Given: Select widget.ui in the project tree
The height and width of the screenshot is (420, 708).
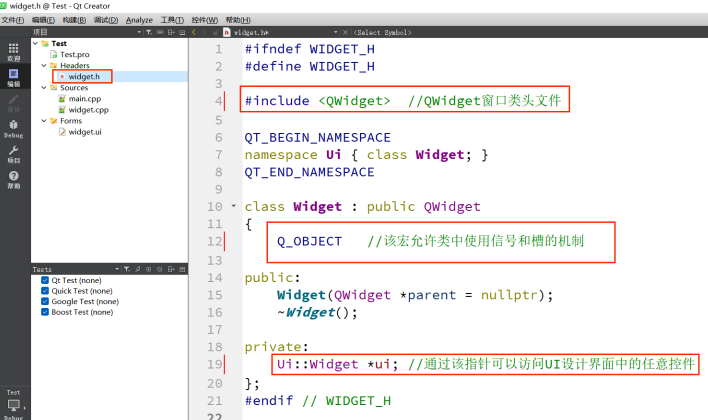Looking at the screenshot, I should coord(85,132).
